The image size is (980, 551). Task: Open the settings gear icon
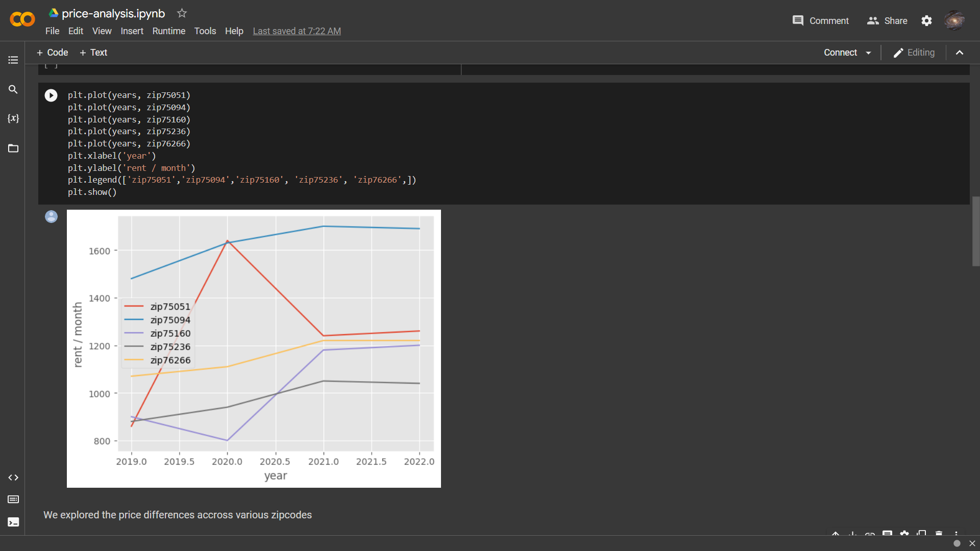(x=926, y=21)
